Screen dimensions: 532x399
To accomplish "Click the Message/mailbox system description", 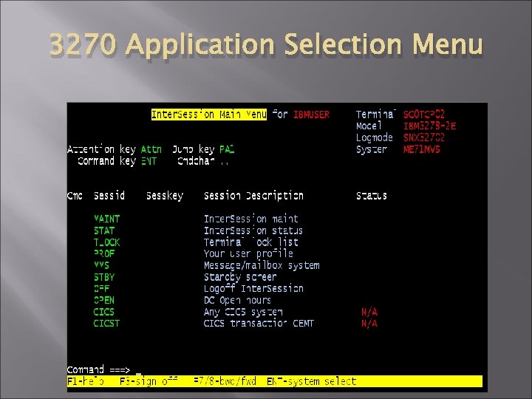I will (x=262, y=265).
